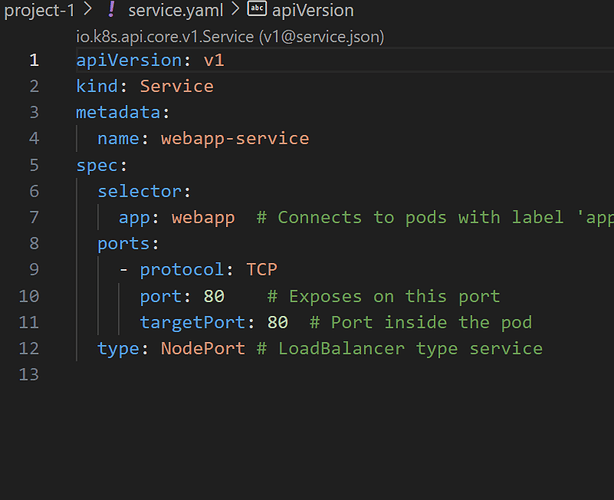Expand the chevron after project-1 breadcrumb
Image resolution: width=614 pixels, height=500 pixels.
(x=87, y=10)
